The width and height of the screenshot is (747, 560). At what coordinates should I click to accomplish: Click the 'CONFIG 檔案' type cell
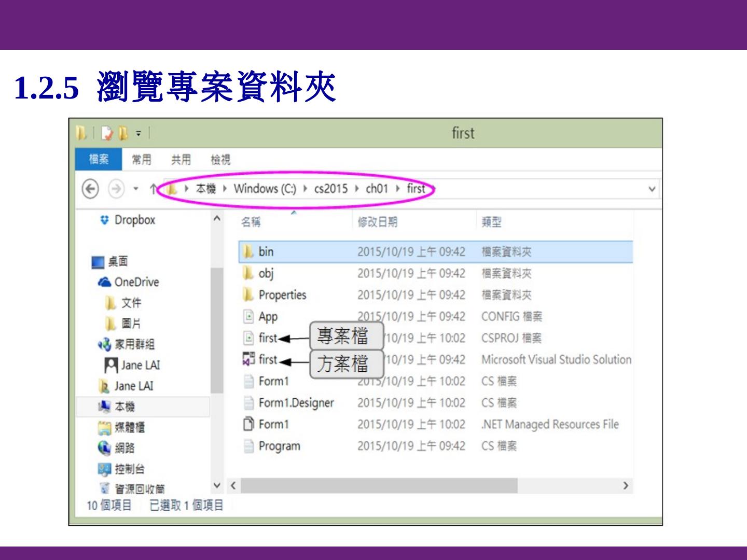511,316
